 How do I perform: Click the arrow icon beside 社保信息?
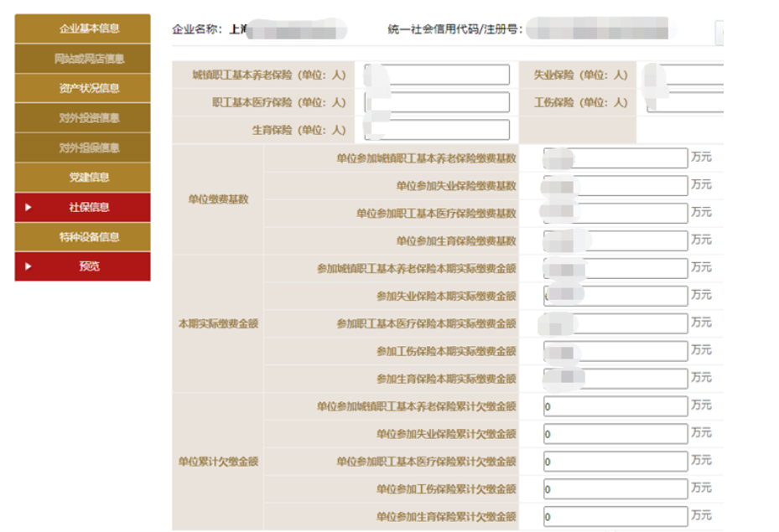pyautogui.click(x=29, y=207)
